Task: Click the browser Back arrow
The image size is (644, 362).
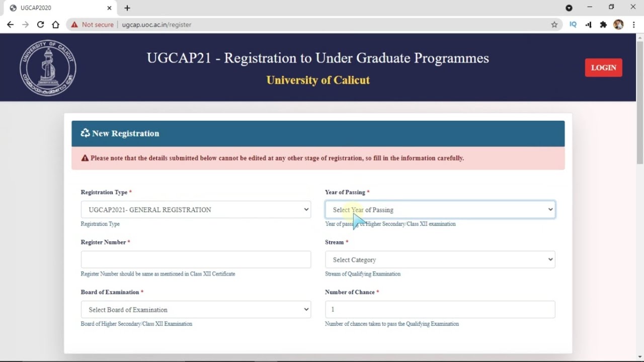Action: 10,25
